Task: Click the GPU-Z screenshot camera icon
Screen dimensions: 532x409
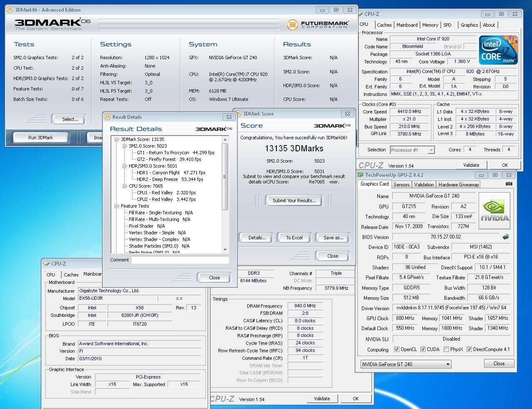Action: pos(509,183)
